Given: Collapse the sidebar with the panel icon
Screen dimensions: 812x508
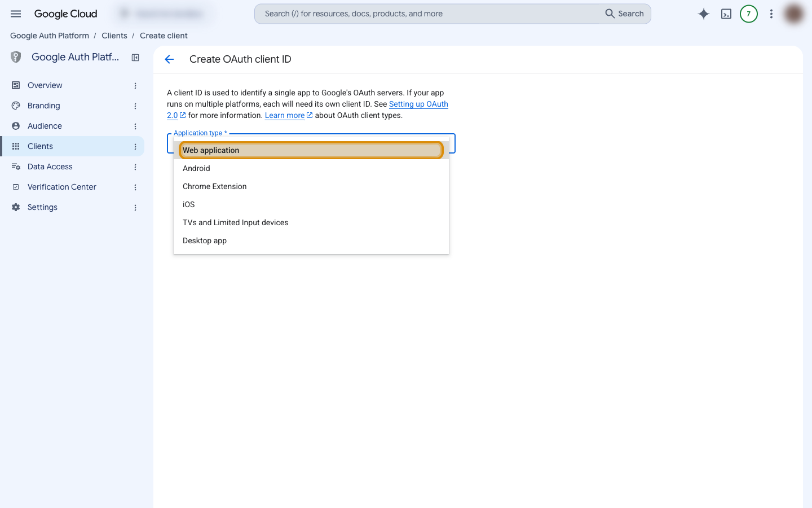Looking at the screenshot, I should 135,57.
